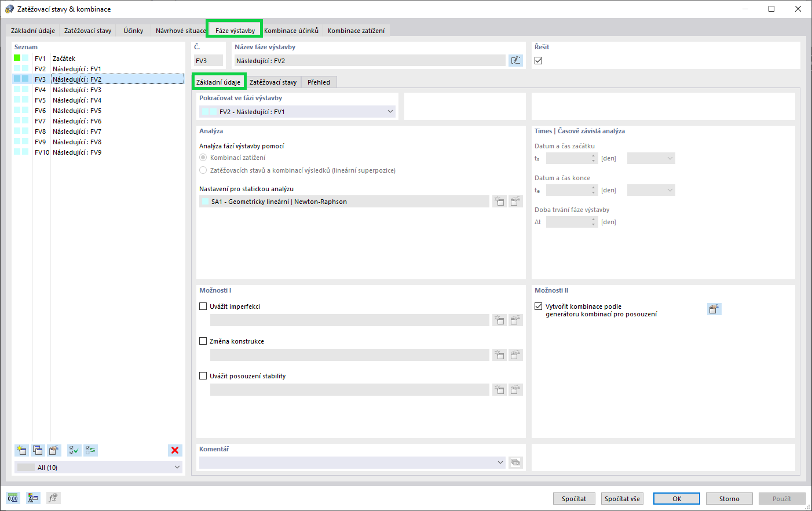Select list row FV9 Následující : FV8
812x511 pixels.
tap(98, 142)
